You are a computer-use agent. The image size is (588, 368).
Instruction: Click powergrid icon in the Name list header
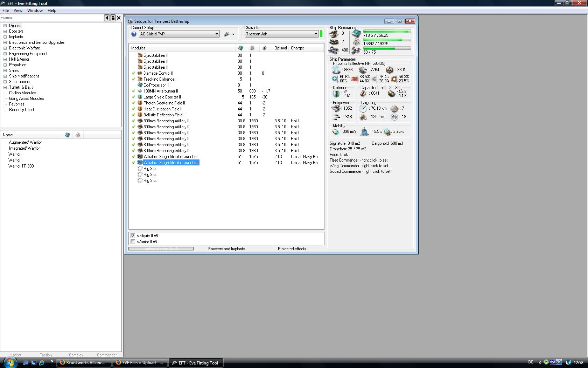click(x=78, y=135)
